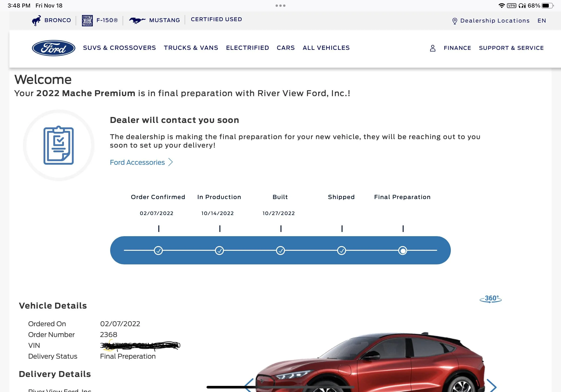Open the SUVs & Crossovers menu
This screenshot has height=392, width=561.
click(120, 48)
